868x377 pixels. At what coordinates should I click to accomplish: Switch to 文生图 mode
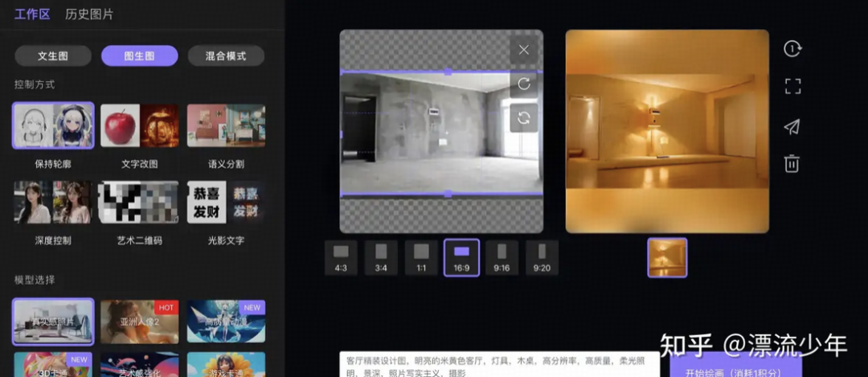(x=53, y=56)
